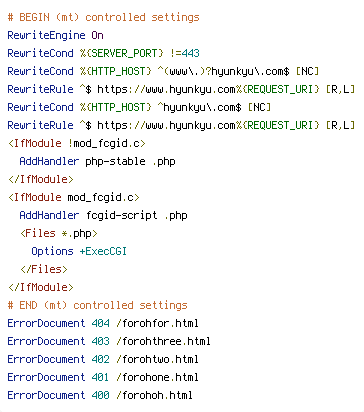Click the ErrorDocument 404 /forohfor.html line
This screenshot has height=412, width=364.
click(x=103, y=323)
